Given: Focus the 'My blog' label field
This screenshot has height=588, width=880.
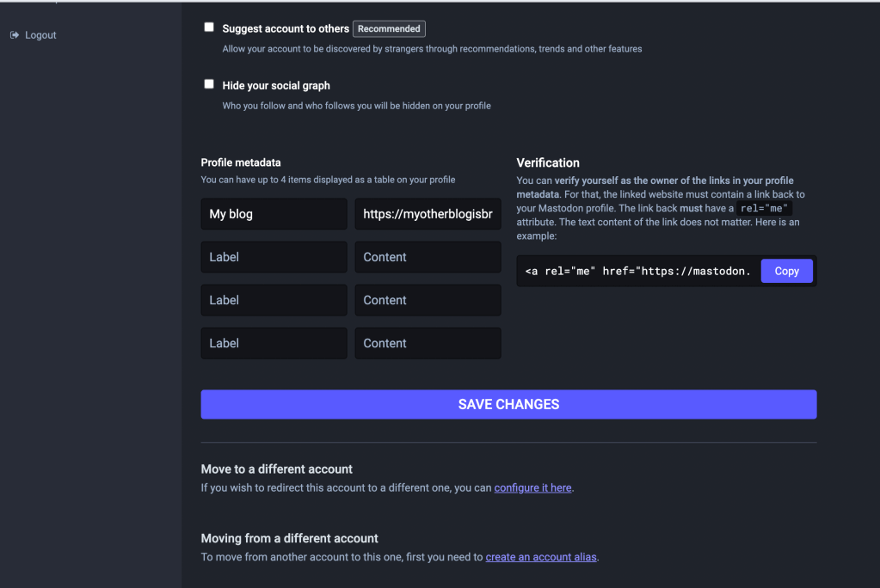Looking at the screenshot, I should (x=274, y=214).
